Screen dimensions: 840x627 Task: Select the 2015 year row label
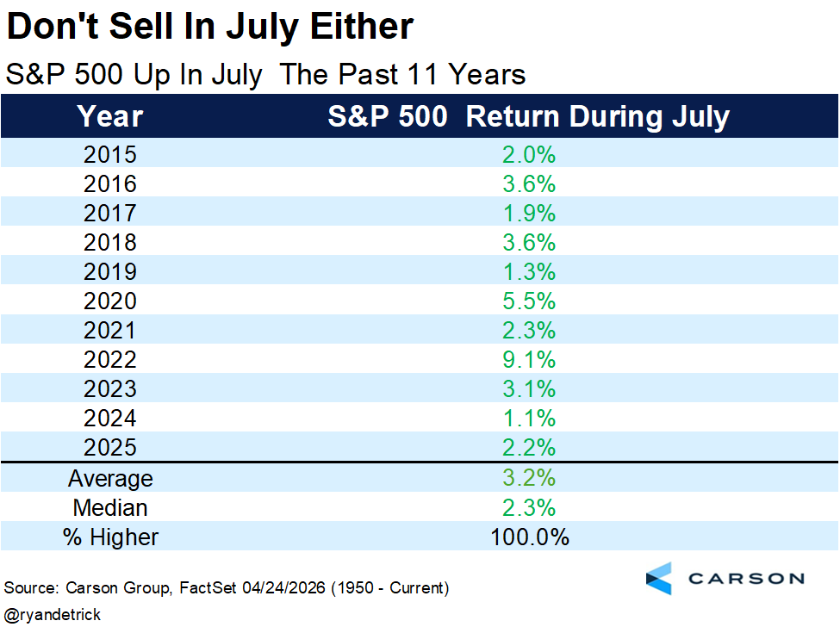109,155
